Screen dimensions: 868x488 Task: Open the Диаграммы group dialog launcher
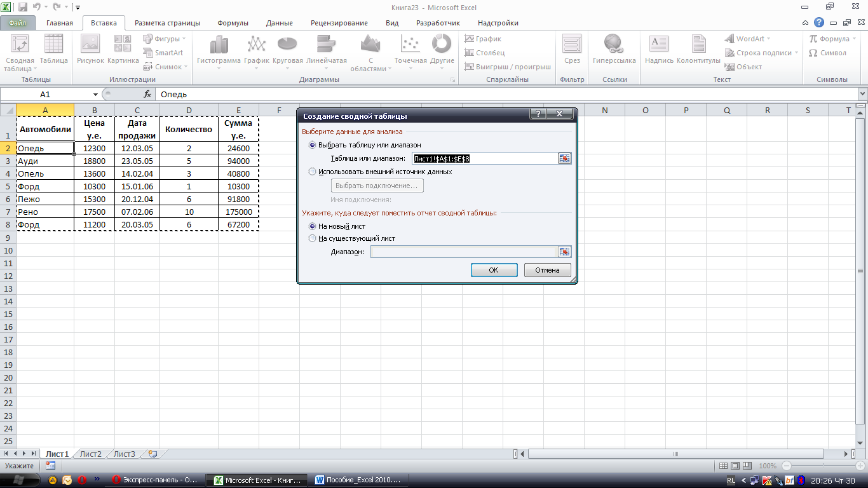click(453, 80)
